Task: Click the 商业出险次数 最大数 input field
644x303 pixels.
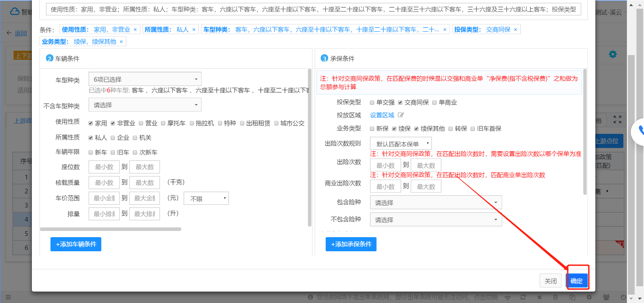Action: tap(426, 186)
